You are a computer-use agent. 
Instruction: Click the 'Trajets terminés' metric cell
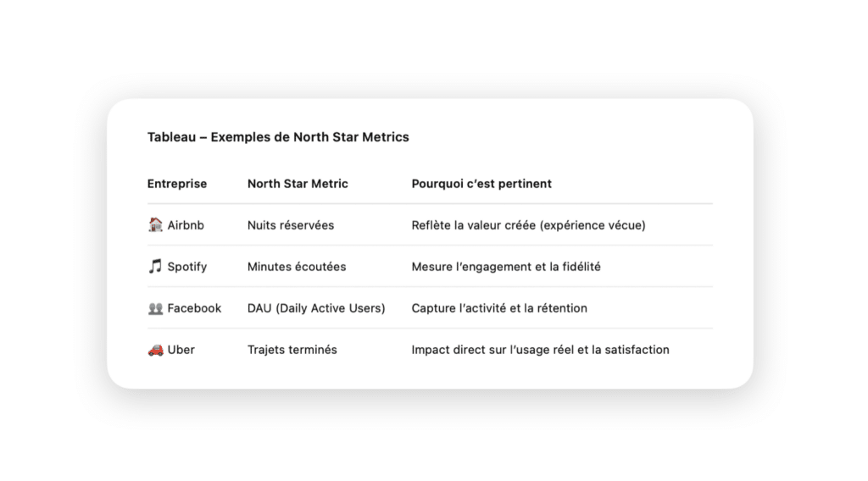click(292, 350)
